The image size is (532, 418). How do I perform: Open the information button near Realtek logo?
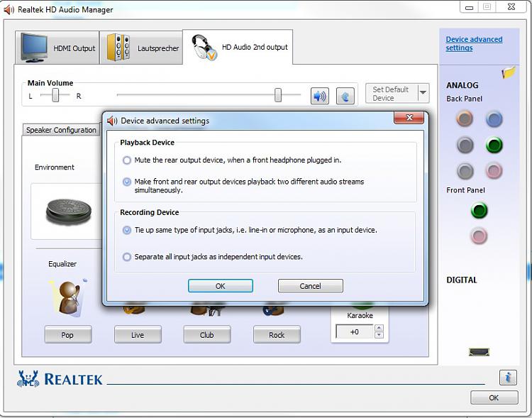(508, 378)
